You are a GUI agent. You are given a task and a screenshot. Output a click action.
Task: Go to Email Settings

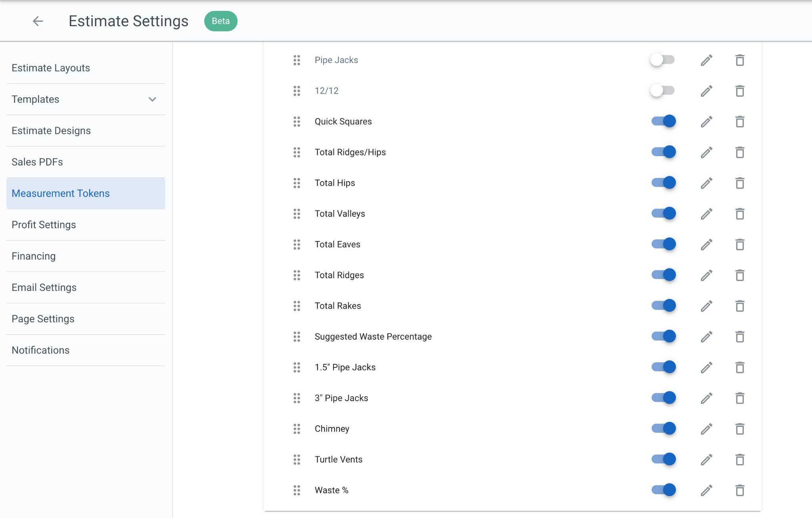pyautogui.click(x=44, y=287)
